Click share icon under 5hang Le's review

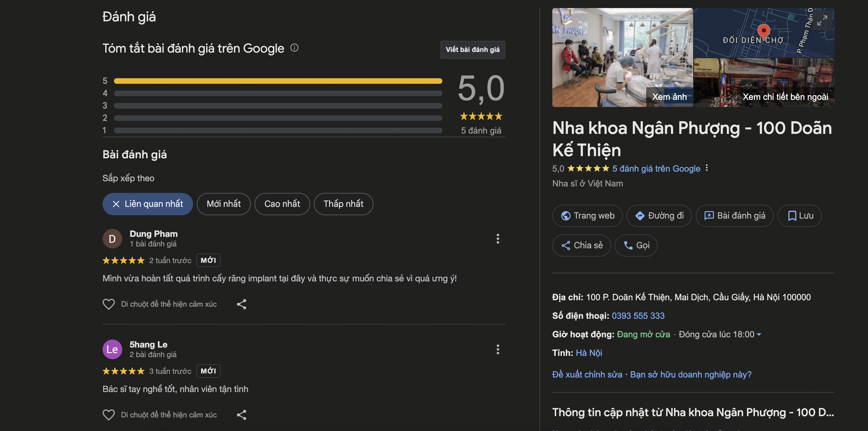point(241,415)
